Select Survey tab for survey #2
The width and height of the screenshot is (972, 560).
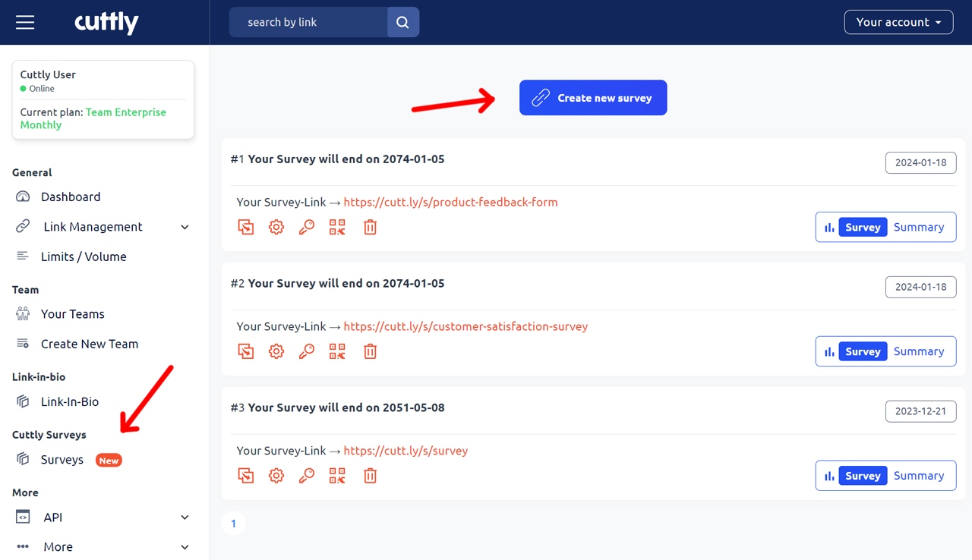[863, 351]
